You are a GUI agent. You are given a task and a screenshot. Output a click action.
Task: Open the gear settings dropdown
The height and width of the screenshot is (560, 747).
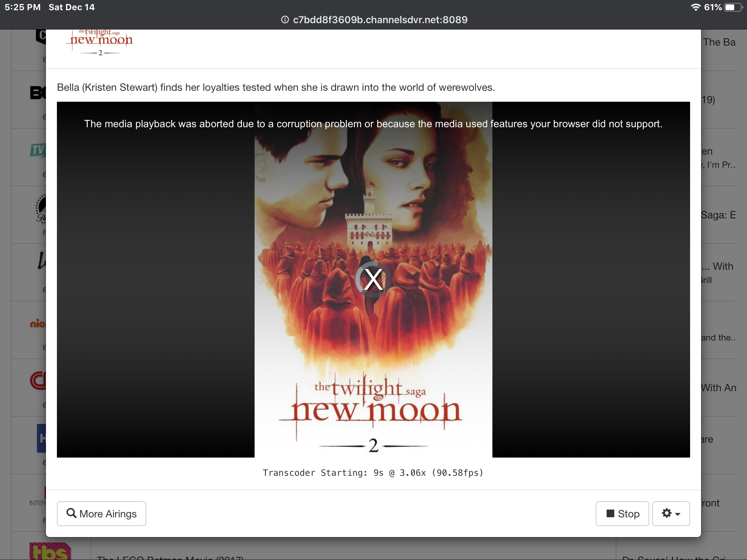(671, 513)
